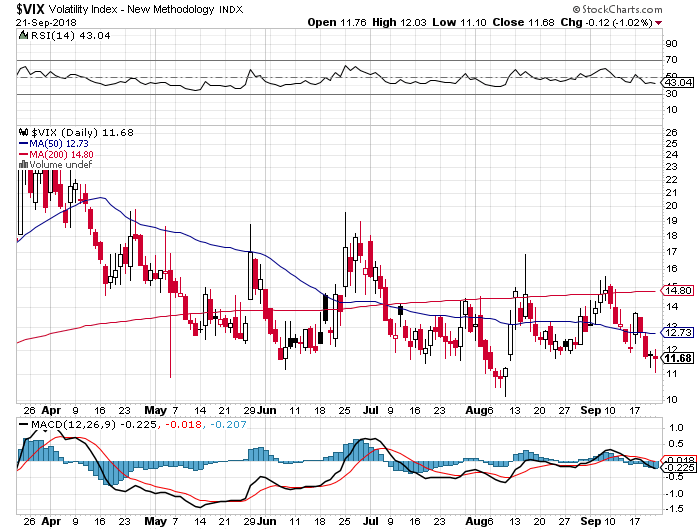Click the candlestick icon beside $VIX (Daily)

[x=23, y=132]
